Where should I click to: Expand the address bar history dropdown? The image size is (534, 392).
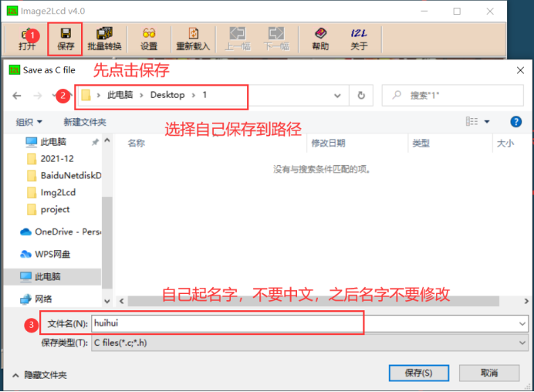pyautogui.click(x=337, y=96)
